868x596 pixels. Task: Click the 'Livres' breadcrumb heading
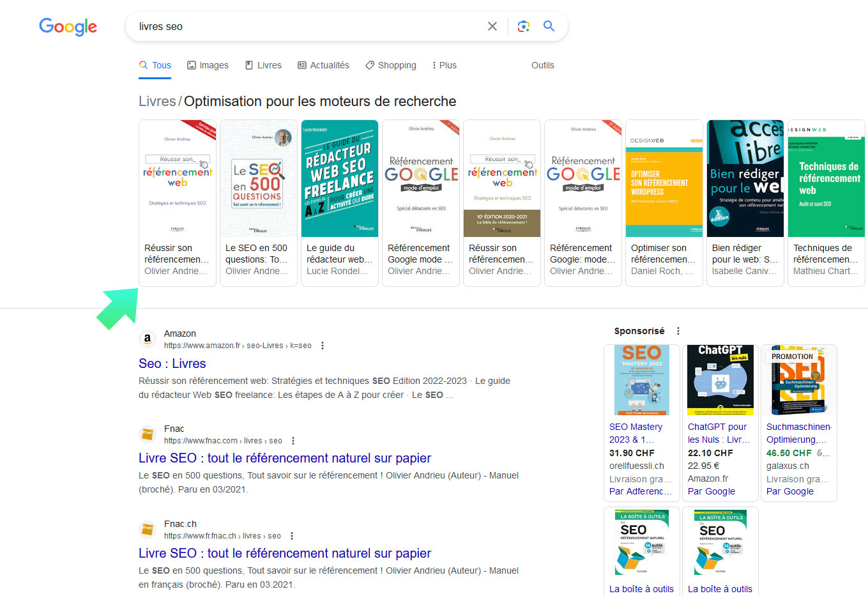(x=157, y=101)
